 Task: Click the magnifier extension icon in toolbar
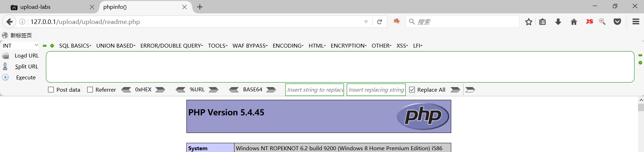point(602,22)
